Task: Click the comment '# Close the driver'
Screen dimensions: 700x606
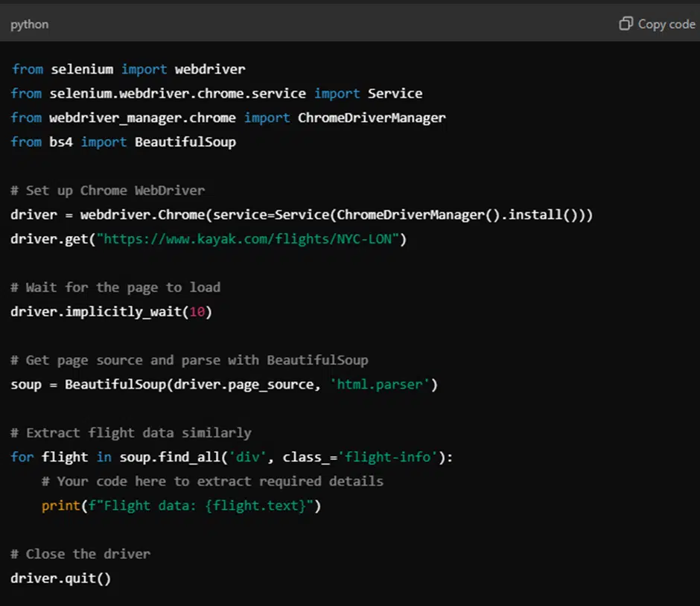Action: click(x=80, y=554)
